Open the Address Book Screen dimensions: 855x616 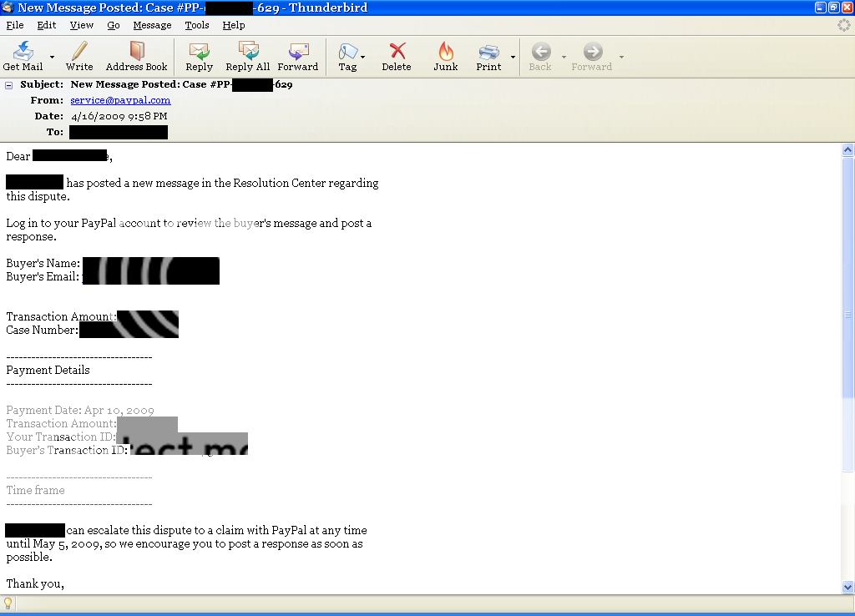[136, 56]
